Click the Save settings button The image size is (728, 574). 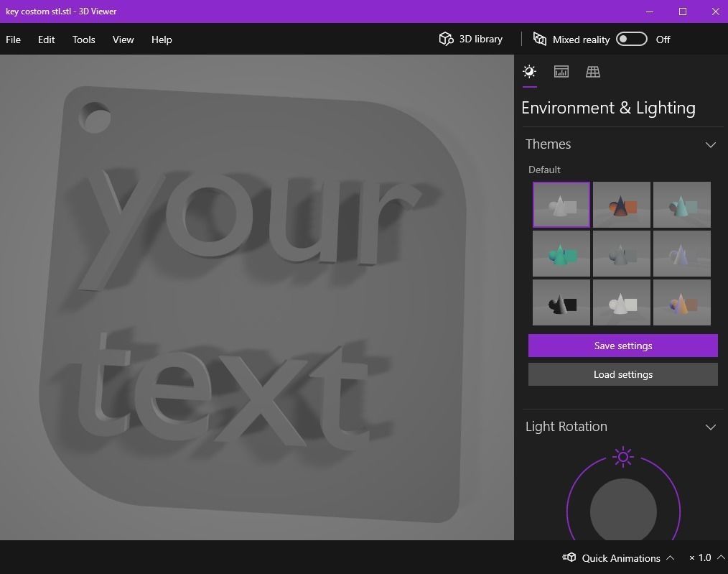(623, 346)
